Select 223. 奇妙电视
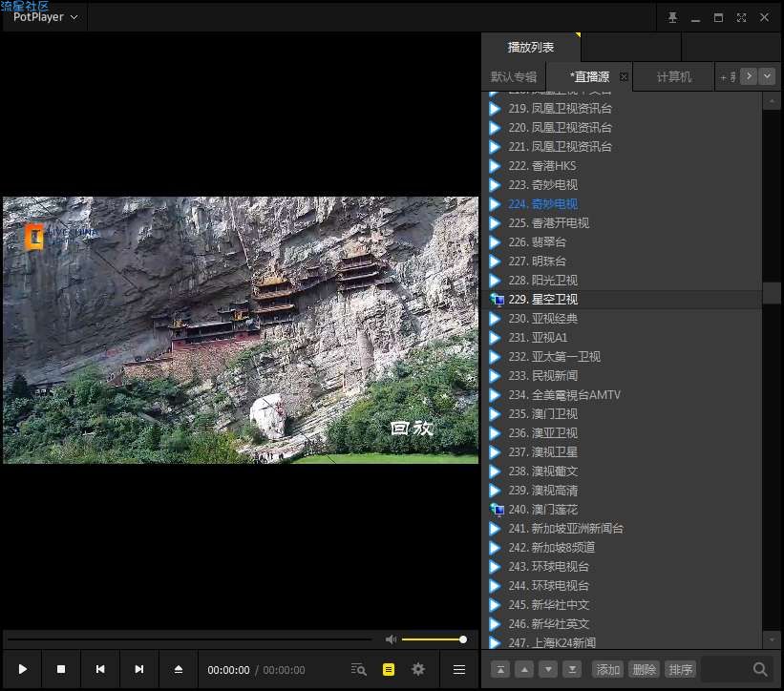The height and width of the screenshot is (691, 784). pyautogui.click(x=622, y=185)
